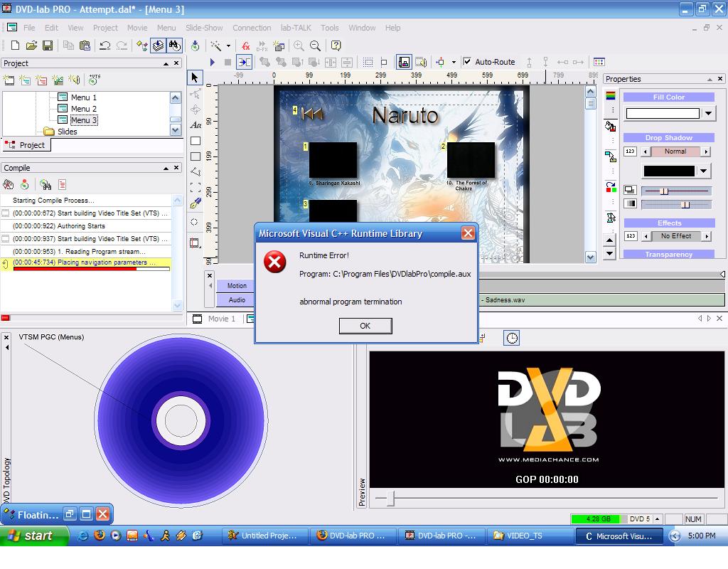
Task: Open the File menu
Action: pyautogui.click(x=29, y=28)
